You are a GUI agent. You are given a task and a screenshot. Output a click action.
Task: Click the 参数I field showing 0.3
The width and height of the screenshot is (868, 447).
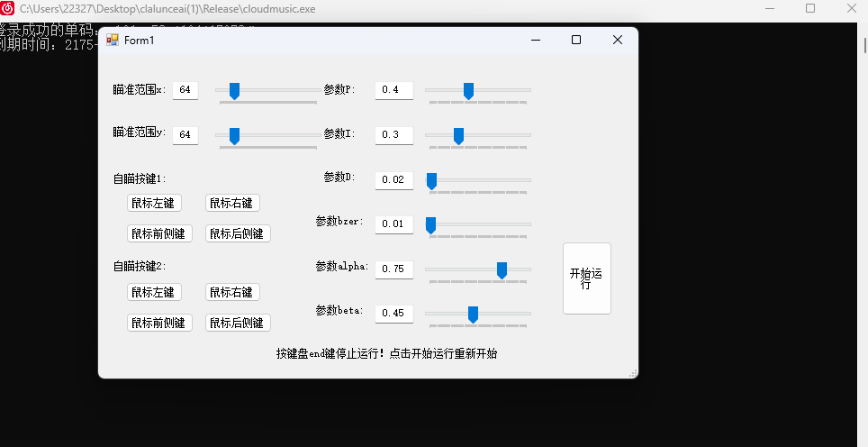[394, 135]
